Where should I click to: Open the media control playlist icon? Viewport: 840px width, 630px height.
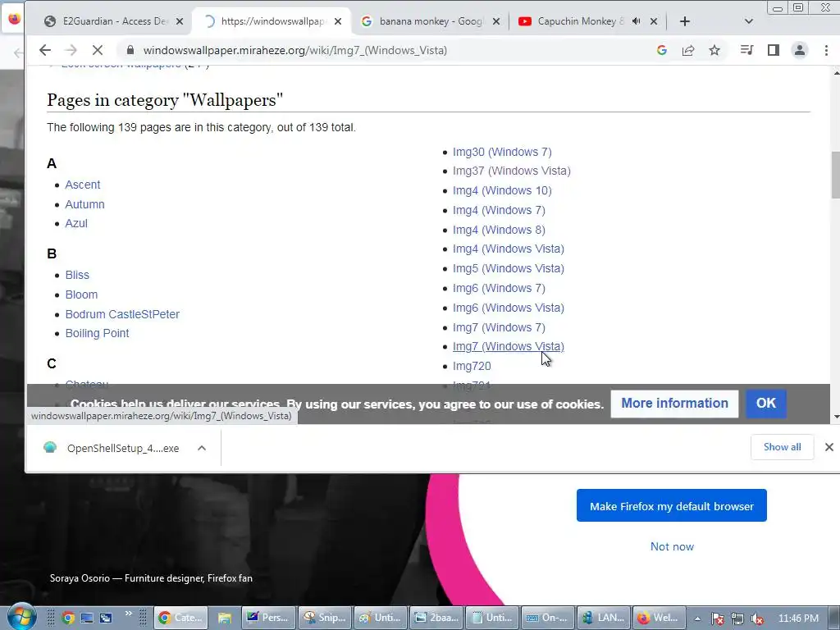tap(746, 50)
